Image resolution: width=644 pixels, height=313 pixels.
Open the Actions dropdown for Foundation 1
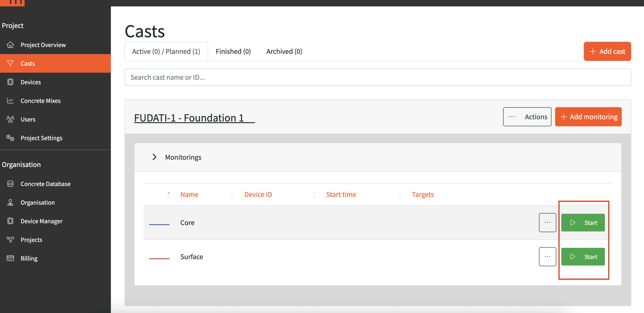[x=527, y=117]
